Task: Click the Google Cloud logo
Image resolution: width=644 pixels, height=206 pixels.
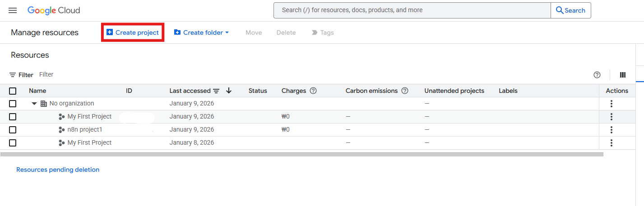Action: coord(54,10)
